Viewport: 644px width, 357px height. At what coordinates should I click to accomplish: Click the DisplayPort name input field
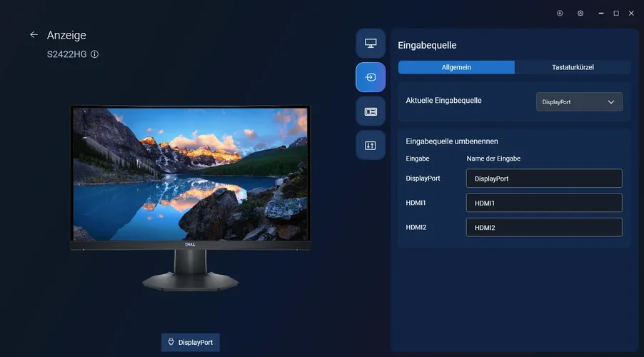544,178
